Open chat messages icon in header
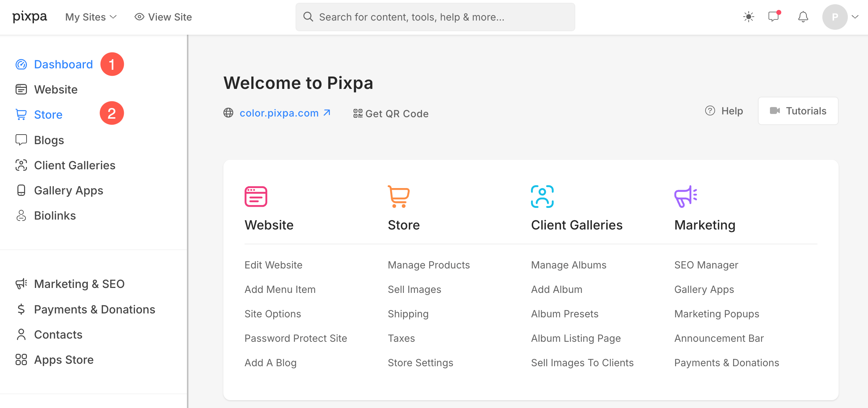The width and height of the screenshot is (868, 408). tap(774, 17)
